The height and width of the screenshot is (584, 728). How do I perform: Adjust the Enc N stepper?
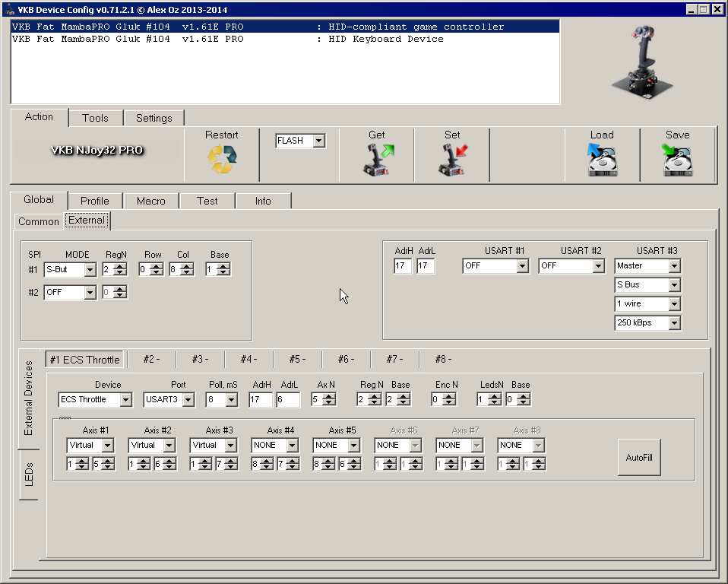tap(449, 399)
